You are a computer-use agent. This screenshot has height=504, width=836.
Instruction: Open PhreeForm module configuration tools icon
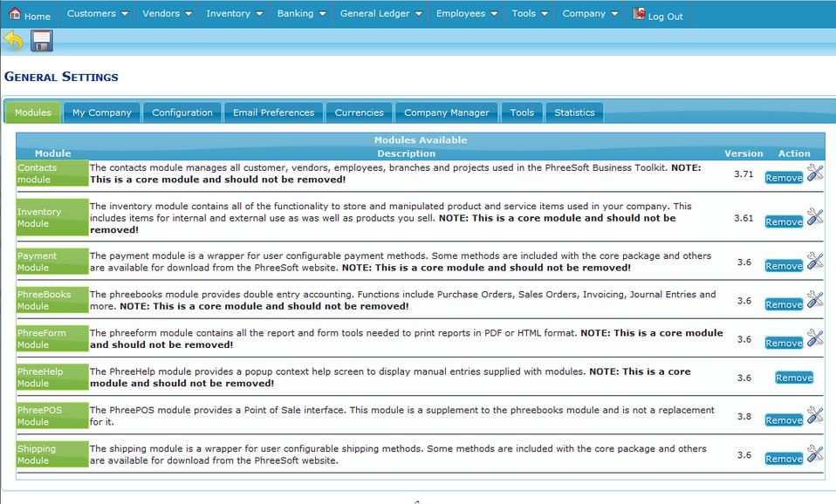tap(815, 338)
